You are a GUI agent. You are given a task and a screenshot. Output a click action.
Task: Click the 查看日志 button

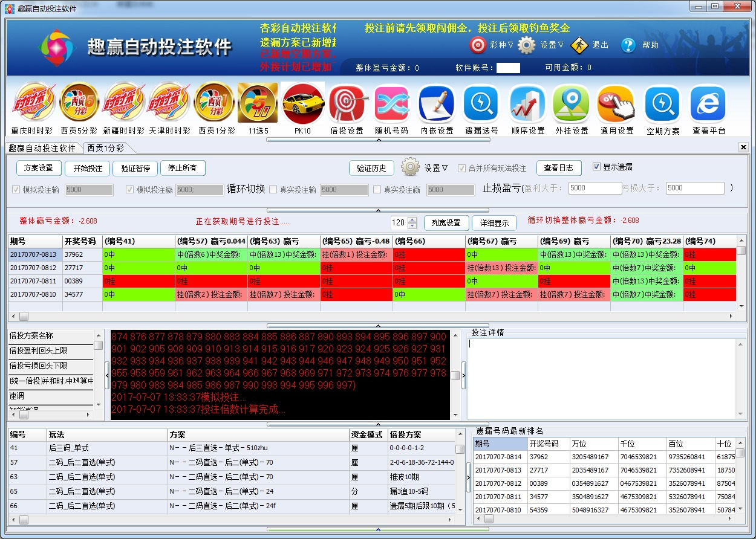point(558,168)
